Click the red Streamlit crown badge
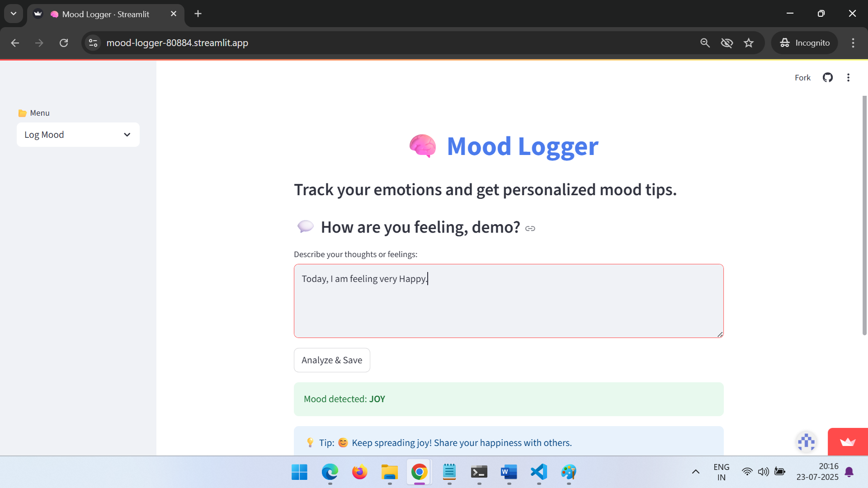 point(848,441)
